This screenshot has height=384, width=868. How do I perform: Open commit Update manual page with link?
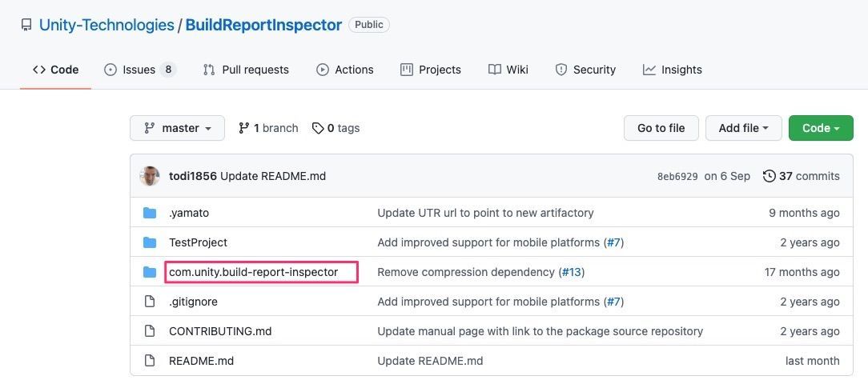pos(540,331)
